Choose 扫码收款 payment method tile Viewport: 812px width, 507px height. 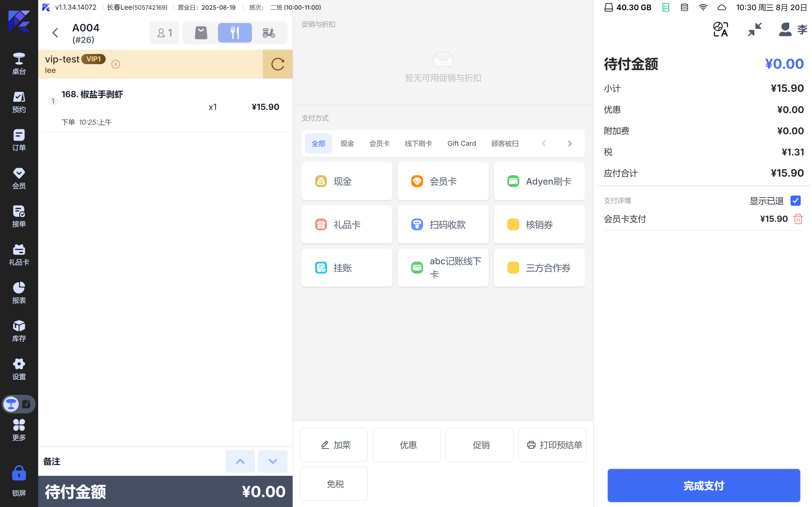(443, 224)
